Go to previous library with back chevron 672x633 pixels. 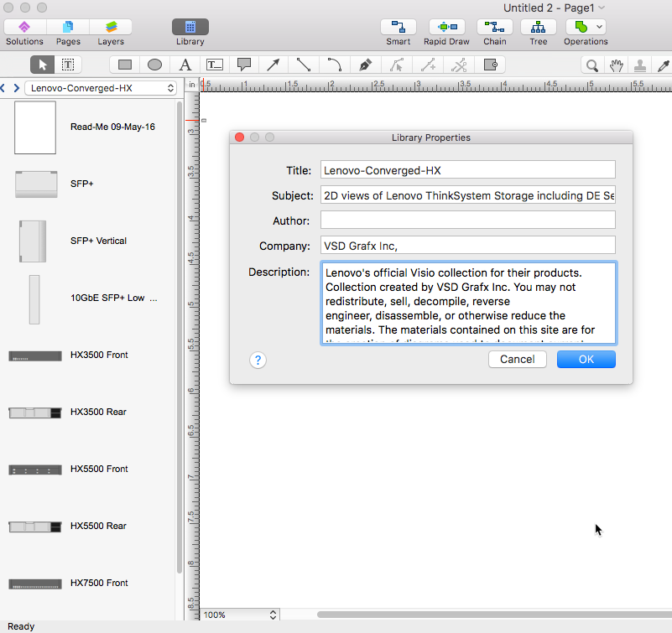point(3,88)
